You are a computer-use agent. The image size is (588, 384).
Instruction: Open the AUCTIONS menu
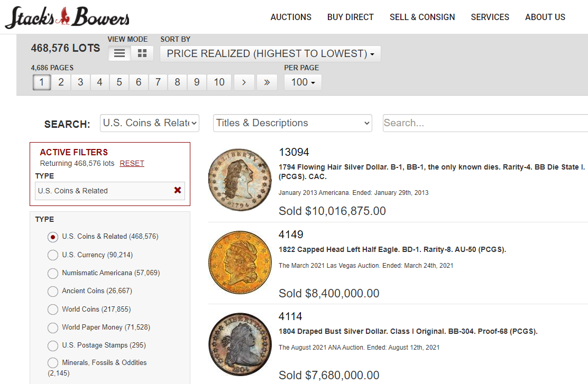(291, 17)
